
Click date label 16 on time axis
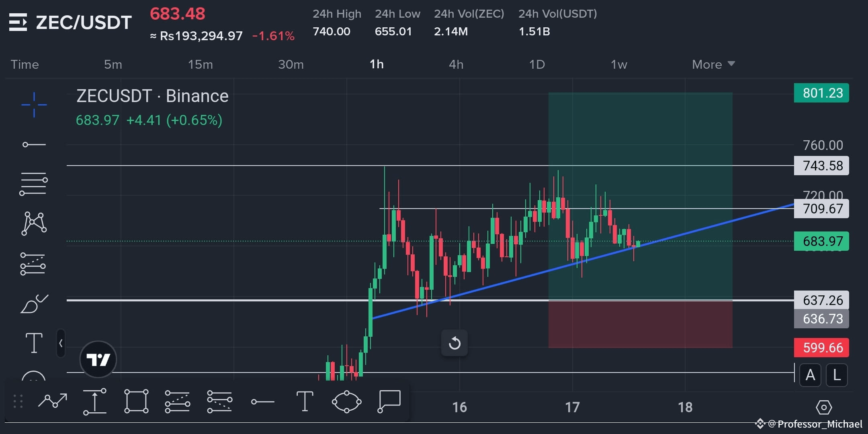(459, 407)
